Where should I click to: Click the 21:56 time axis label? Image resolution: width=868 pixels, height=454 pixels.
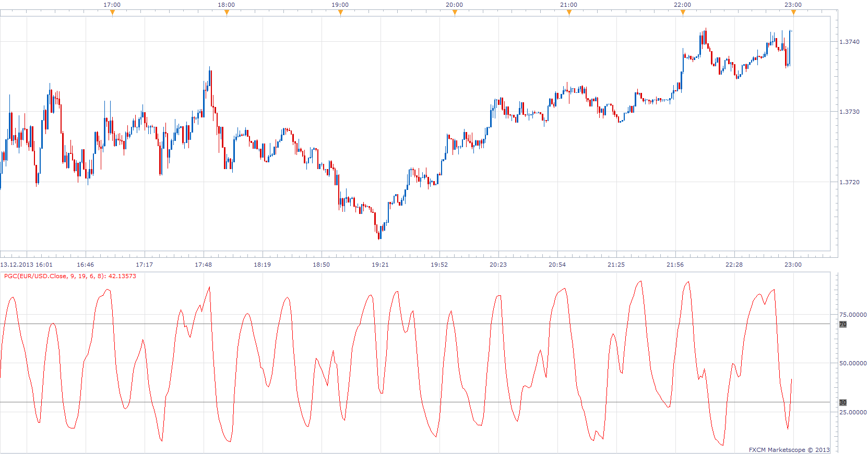(675, 265)
